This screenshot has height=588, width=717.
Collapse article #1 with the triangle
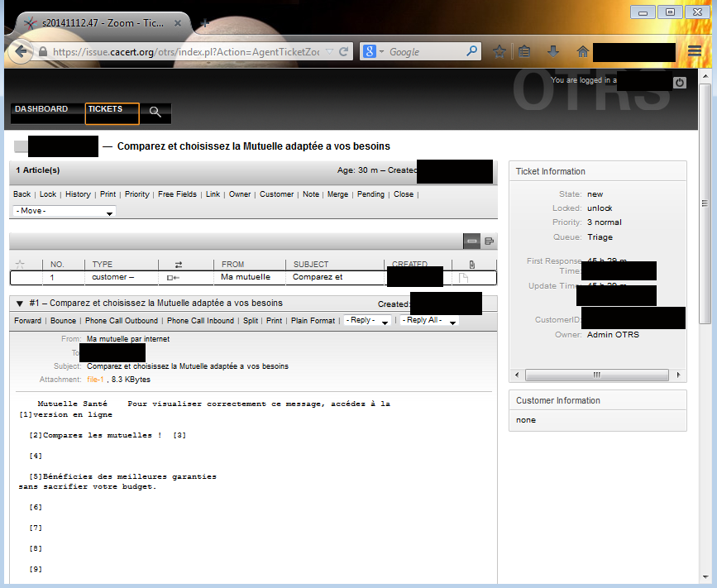point(18,304)
